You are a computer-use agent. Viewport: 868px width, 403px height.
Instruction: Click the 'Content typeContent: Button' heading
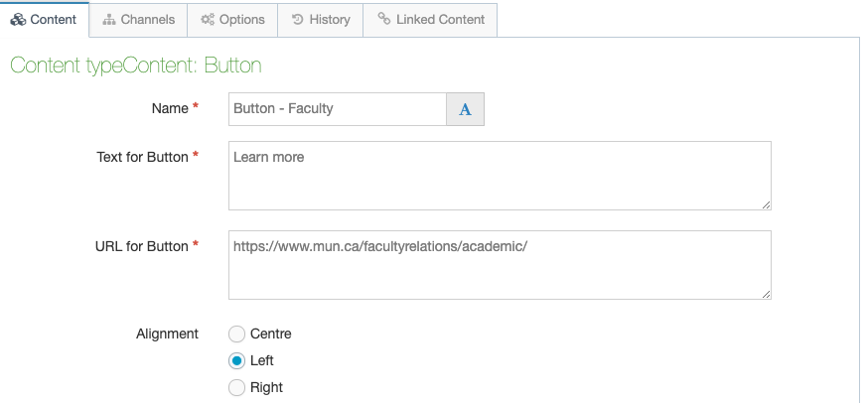(x=135, y=67)
